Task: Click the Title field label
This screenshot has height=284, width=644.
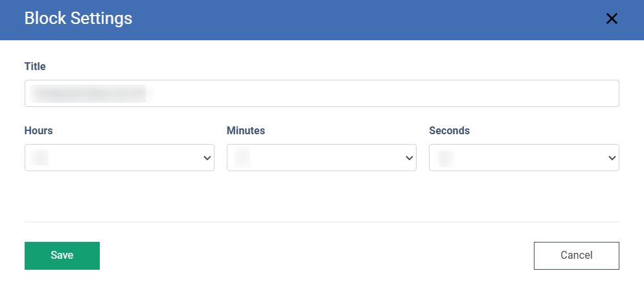Action: click(35, 66)
